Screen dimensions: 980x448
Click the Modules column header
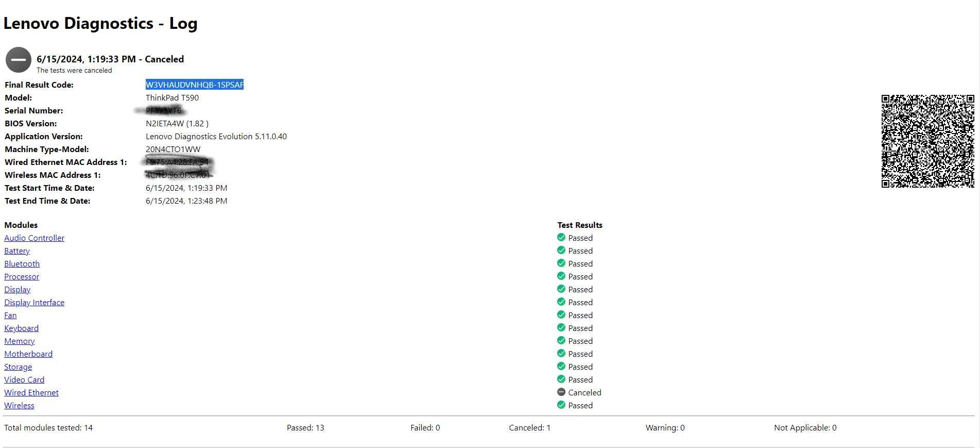(21, 225)
